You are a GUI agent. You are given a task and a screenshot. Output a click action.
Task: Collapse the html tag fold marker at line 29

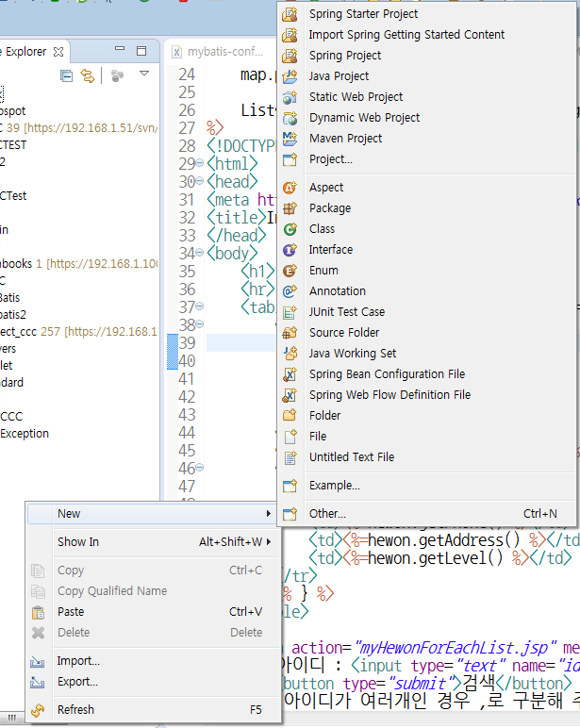coord(200,163)
